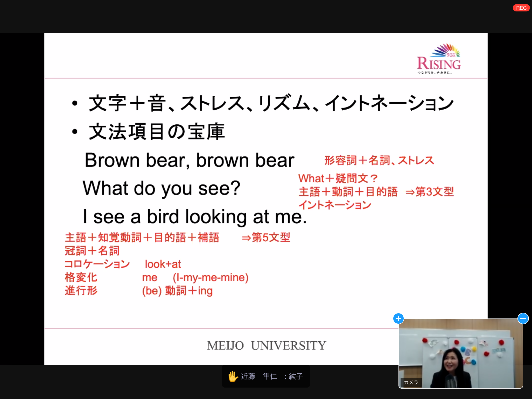Click the MEIJO UNIVERSITY footer text

(267, 346)
